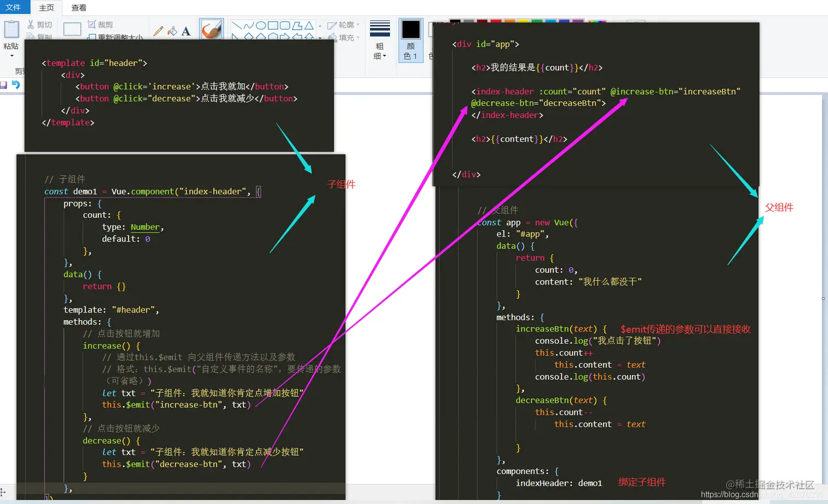Click the line content: "我什么都没干"
Image resolution: width=828 pixels, height=504 pixels.
point(588,282)
